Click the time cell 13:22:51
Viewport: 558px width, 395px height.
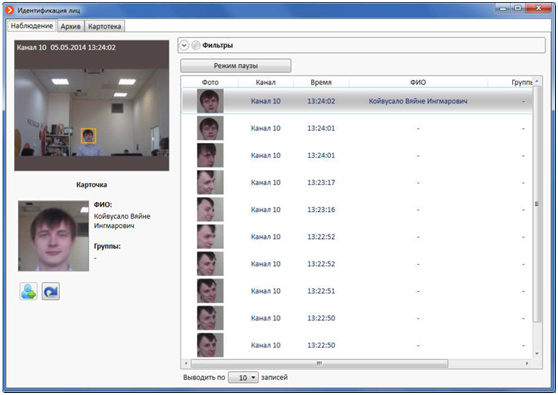[321, 291]
